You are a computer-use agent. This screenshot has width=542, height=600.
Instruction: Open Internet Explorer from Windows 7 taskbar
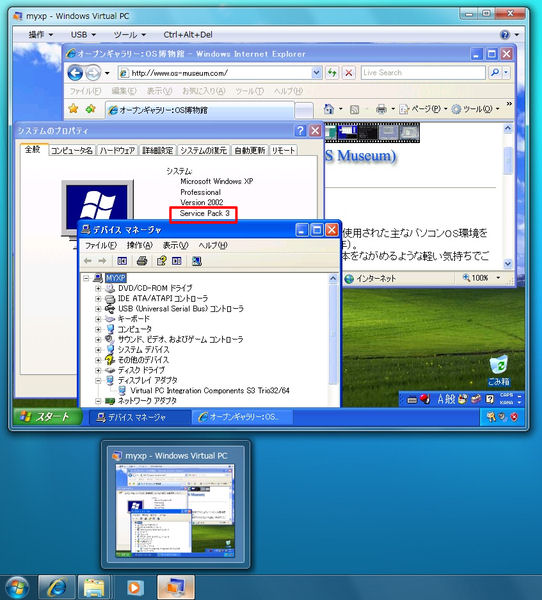[x=57, y=587]
